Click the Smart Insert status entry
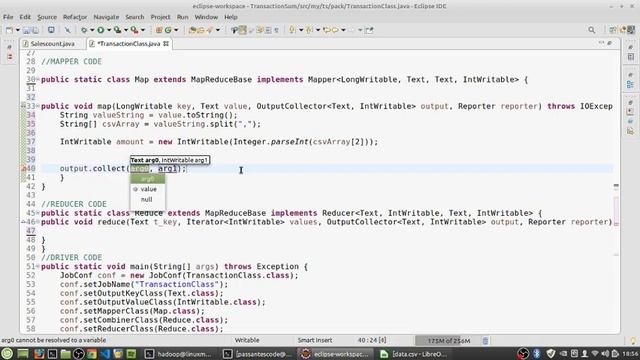Image resolution: width=640 pixels, height=360 pixels. [x=315, y=340]
